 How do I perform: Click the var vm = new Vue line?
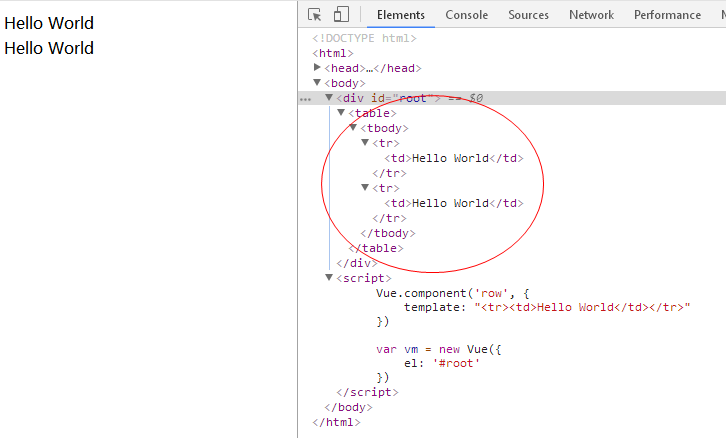(x=438, y=350)
